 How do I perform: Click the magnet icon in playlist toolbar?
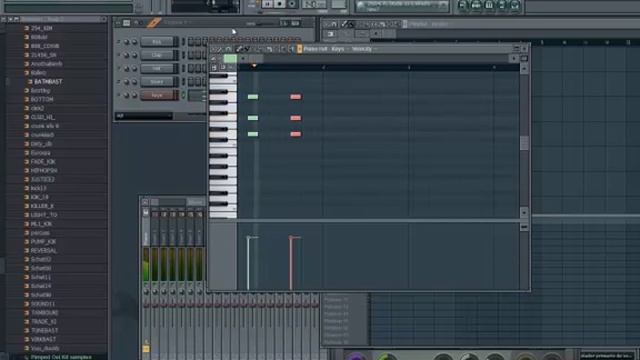[334, 24]
